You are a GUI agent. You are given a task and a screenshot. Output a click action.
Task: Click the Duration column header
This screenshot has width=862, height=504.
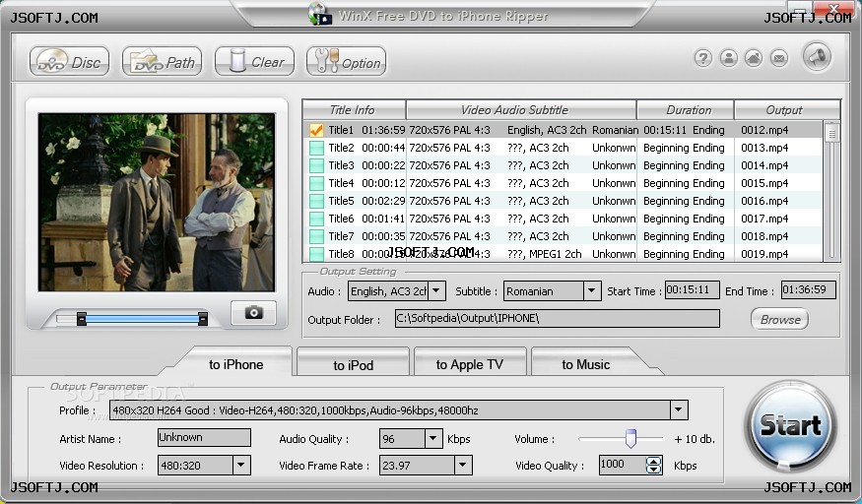685,110
